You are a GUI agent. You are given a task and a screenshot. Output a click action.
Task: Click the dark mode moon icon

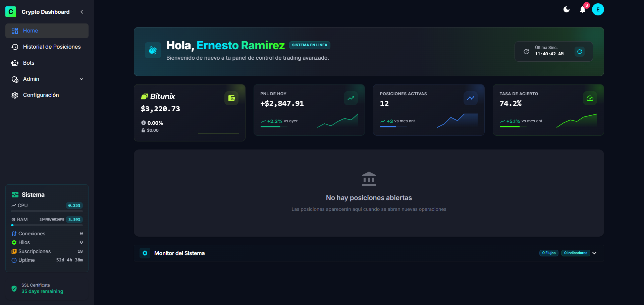[x=567, y=10]
